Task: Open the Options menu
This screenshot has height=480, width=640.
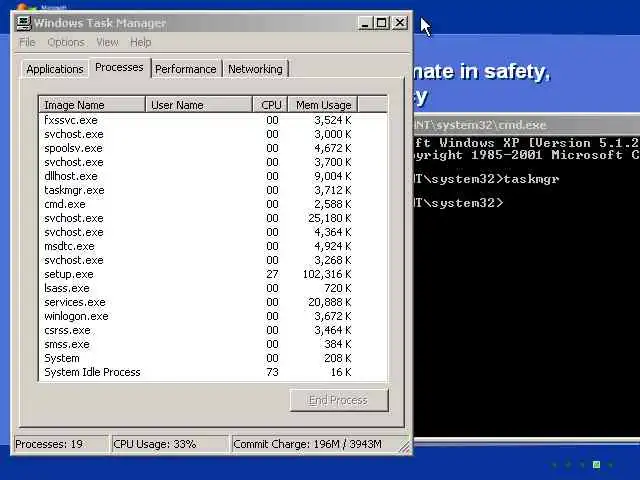Action: 66,42
